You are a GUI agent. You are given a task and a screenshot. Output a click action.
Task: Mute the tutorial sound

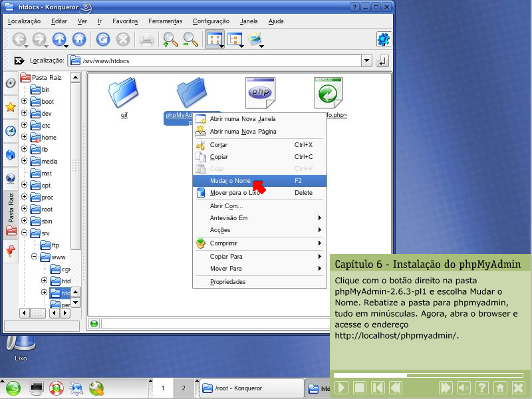[x=464, y=388]
